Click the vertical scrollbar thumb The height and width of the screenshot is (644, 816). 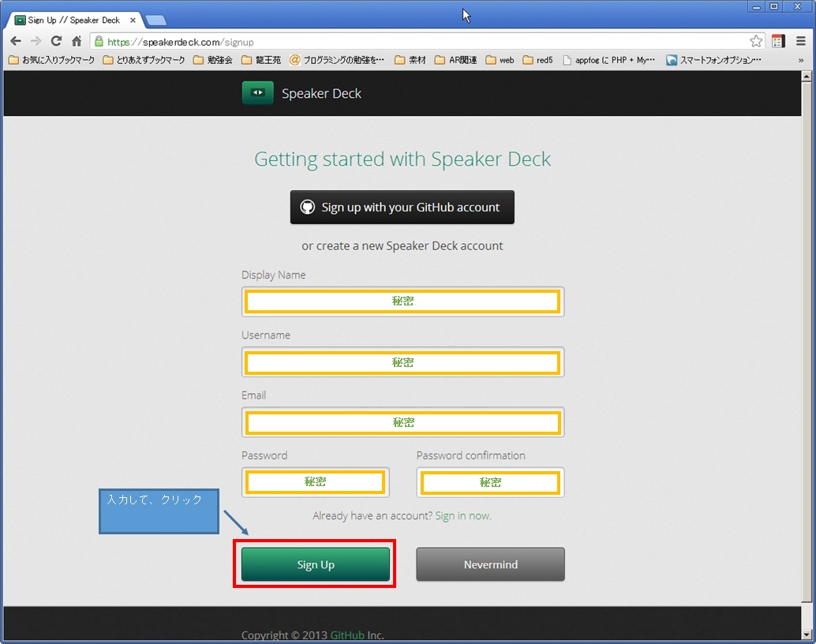click(x=807, y=342)
